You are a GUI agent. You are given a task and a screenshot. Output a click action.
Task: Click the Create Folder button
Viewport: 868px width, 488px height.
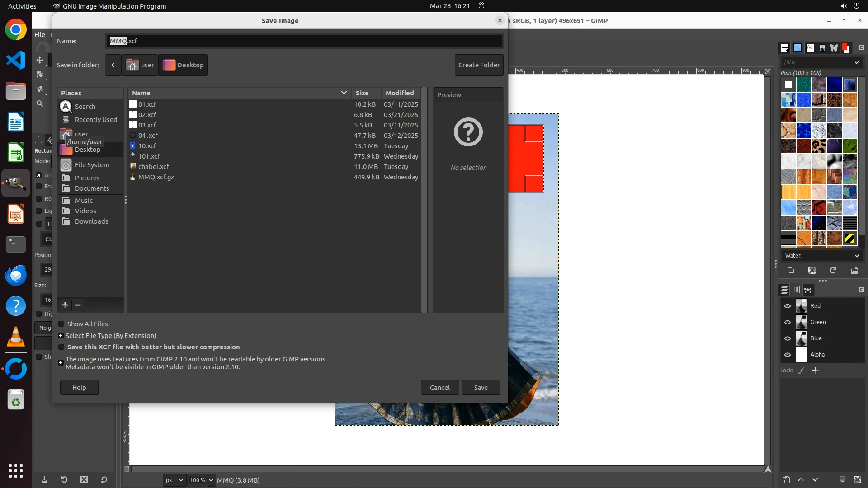tap(479, 65)
